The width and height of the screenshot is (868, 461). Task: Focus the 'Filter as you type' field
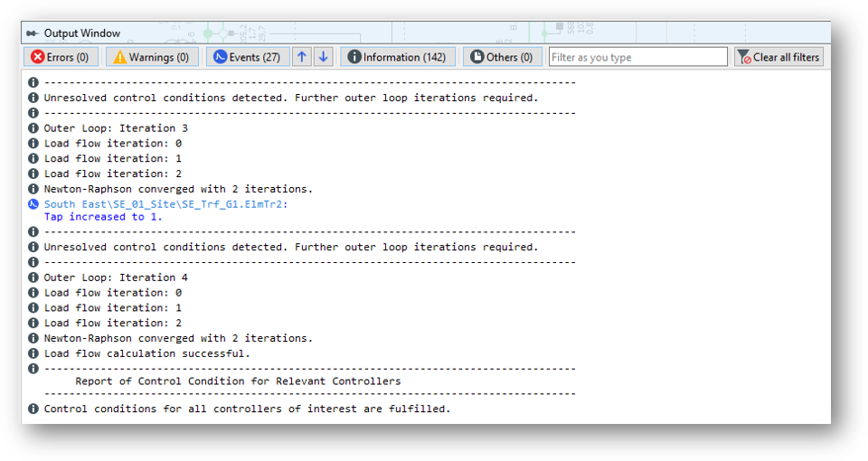[x=637, y=57]
